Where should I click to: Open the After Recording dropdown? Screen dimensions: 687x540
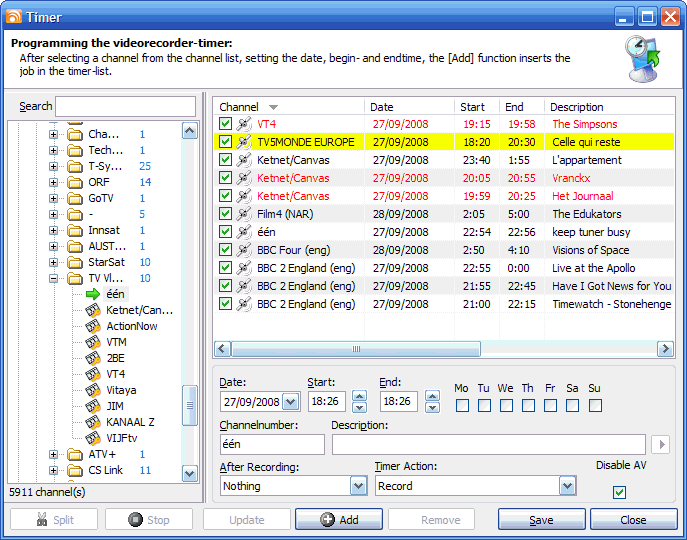coord(358,486)
